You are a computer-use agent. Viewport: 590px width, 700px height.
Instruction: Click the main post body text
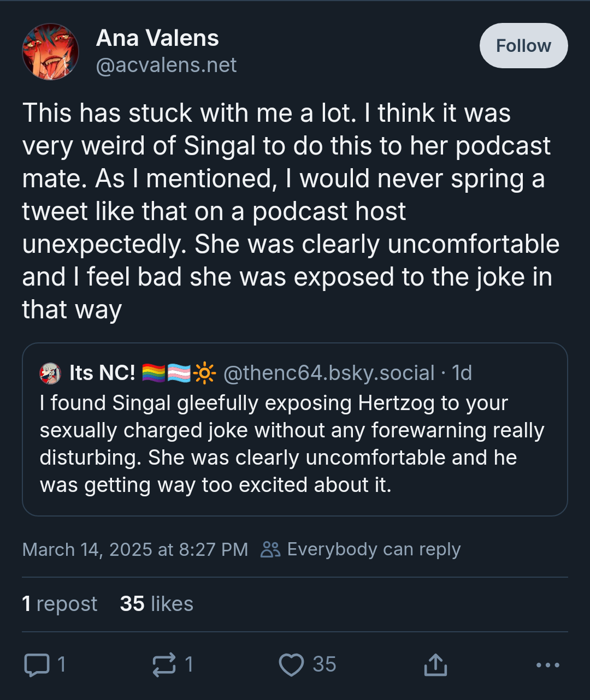pos(290,211)
